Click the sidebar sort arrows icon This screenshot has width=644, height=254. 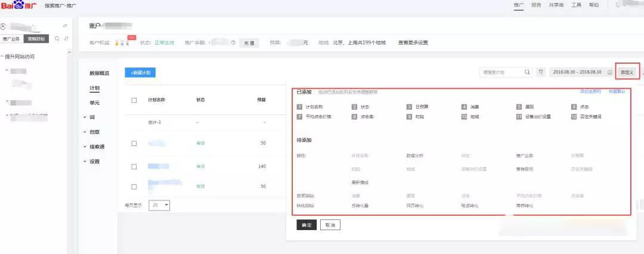[66, 39]
